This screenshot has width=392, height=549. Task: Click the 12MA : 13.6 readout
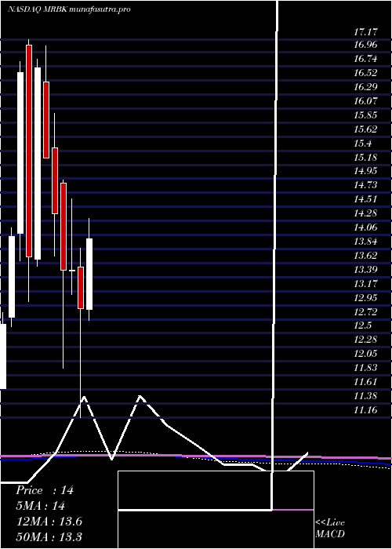(x=49, y=522)
